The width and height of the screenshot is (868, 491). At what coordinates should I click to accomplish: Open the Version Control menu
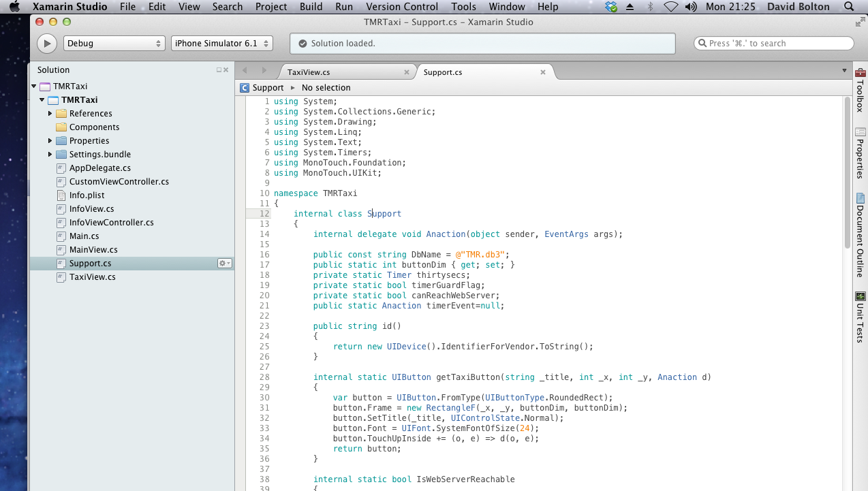402,7
